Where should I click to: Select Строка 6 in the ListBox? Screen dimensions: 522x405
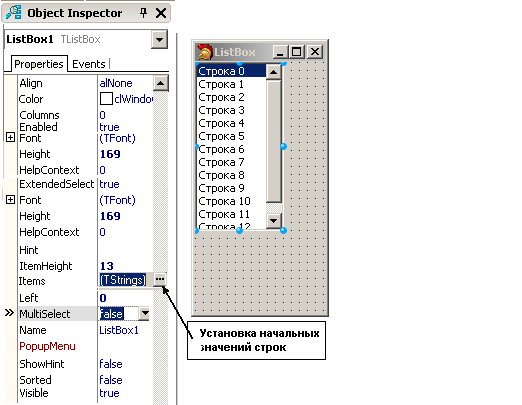[x=232, y=149]
